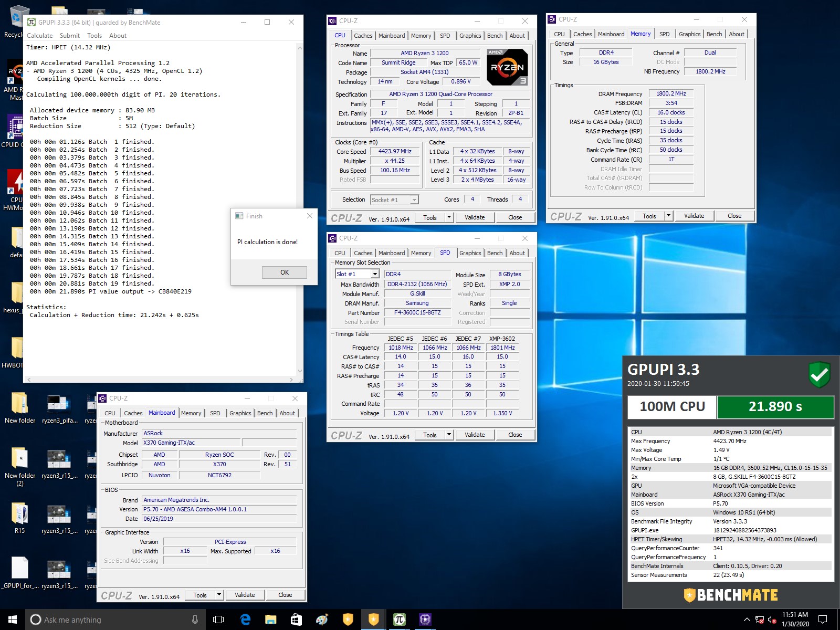Expand the Tools arrow in CPU-Z SPD window
Screen dimensions: 840x630
coord(449,435)
